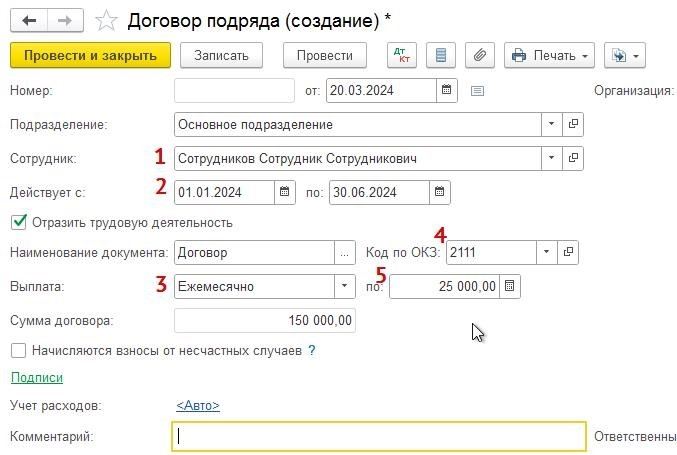Click the Код по ОКЗ field with 2111
The image size is (677, 455).
coord(491,252)
